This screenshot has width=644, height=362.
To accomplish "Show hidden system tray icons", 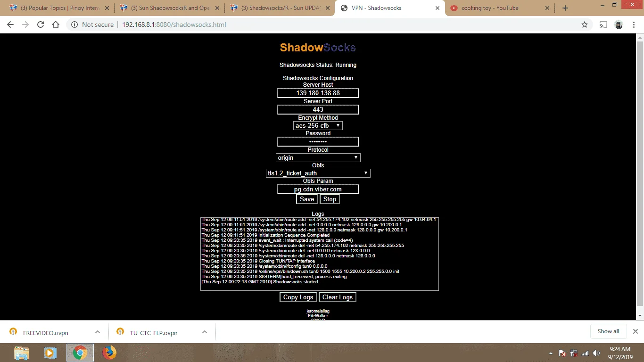I will click(x=551, y=353).
